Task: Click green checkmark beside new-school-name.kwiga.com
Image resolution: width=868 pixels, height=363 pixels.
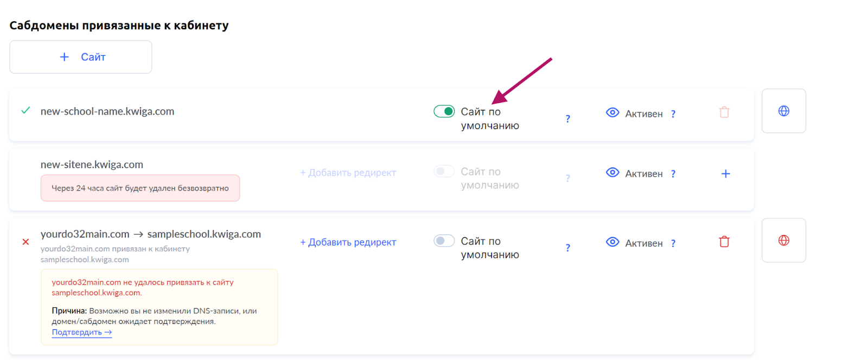Action: [25, 111]
